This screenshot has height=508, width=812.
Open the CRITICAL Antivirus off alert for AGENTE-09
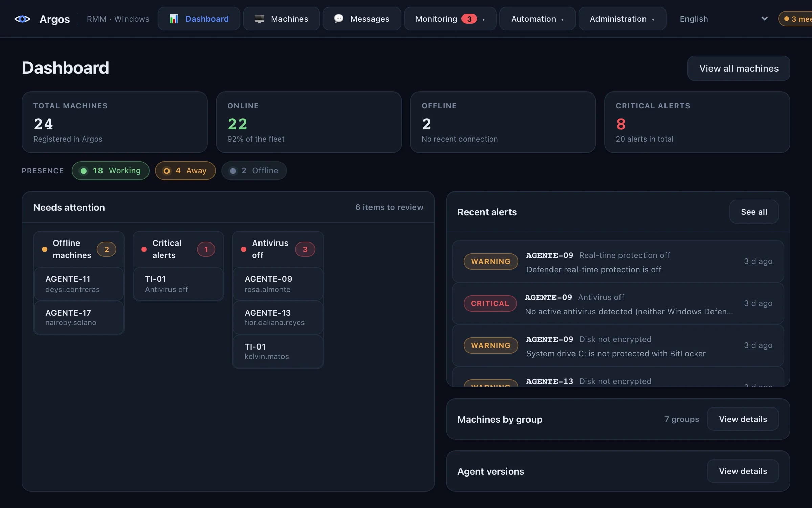click(x=618, y=303)
